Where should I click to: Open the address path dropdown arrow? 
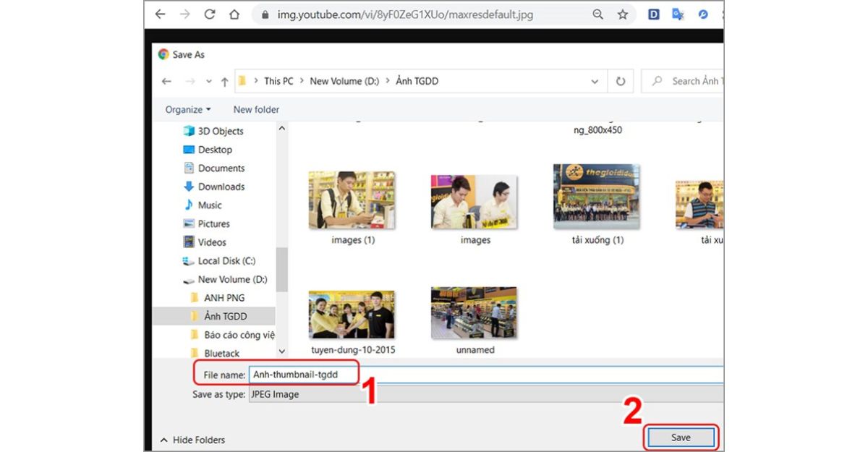coord(595,82)
